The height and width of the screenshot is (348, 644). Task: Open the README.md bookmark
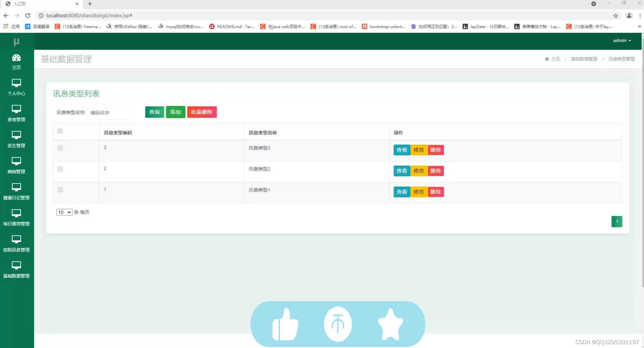click(232, 26)
